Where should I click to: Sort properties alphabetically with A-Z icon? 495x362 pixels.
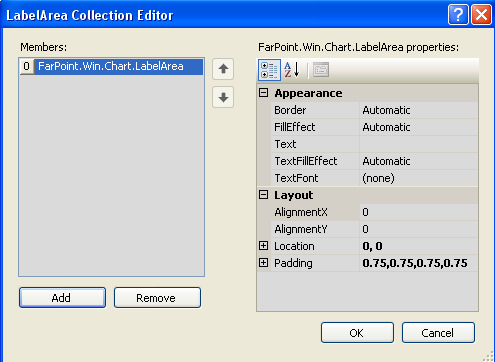click(x=292, y=70)
